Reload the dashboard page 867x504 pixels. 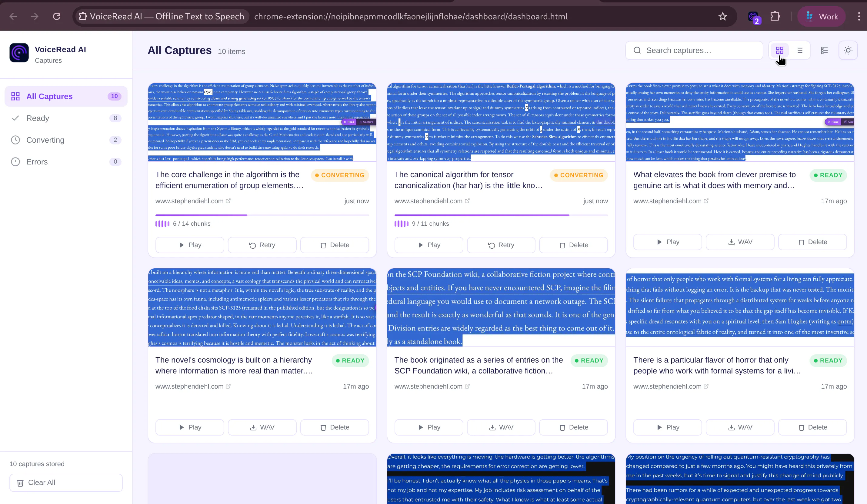57,16
